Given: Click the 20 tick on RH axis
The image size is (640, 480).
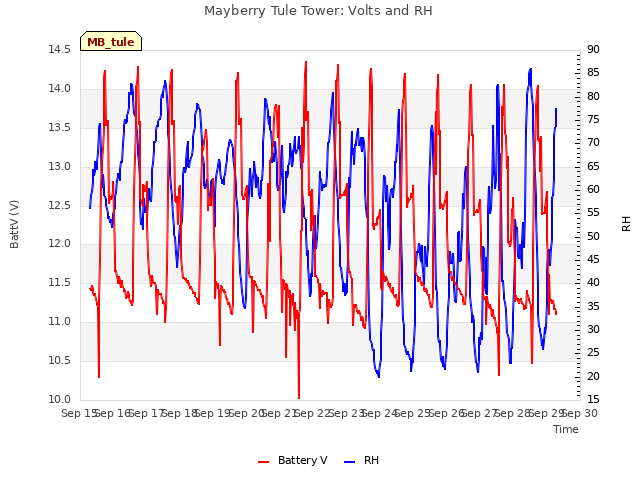Looking at the screenshot, I should coord(593,376).
